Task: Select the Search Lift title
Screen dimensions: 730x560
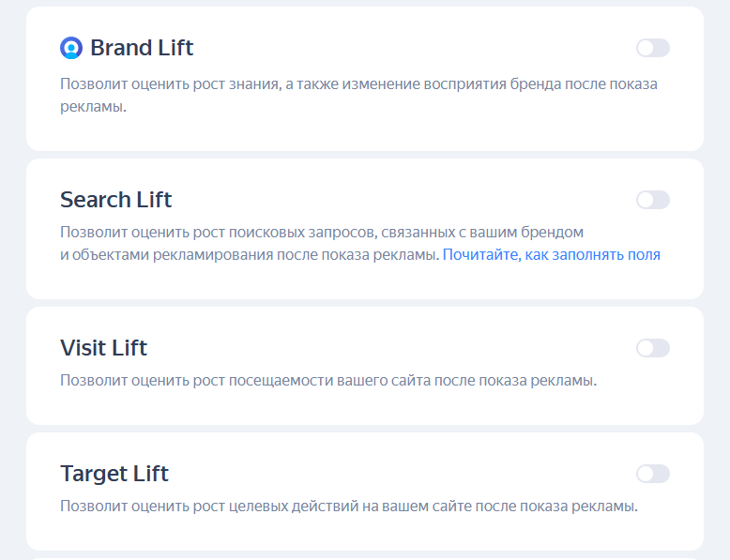Action: (116, 200)
